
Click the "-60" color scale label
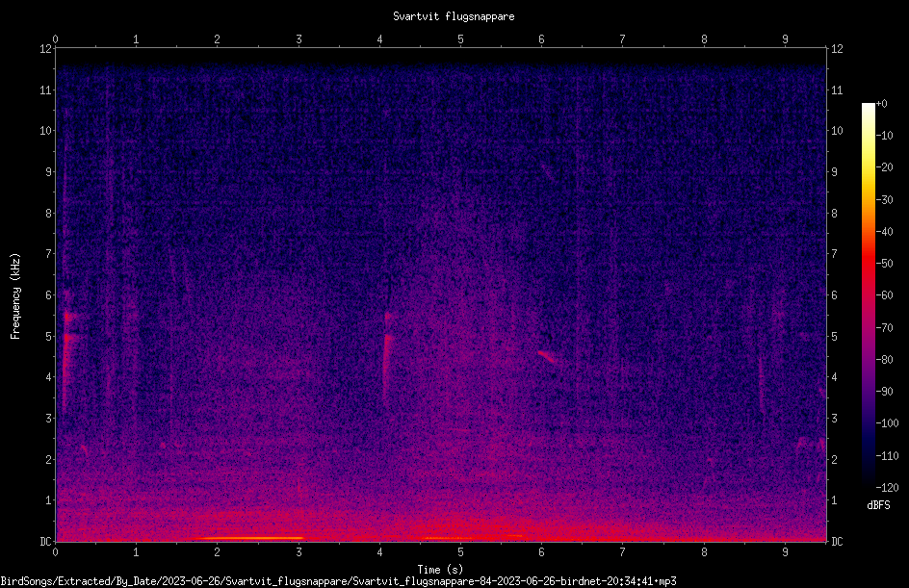tap(884, 295)
